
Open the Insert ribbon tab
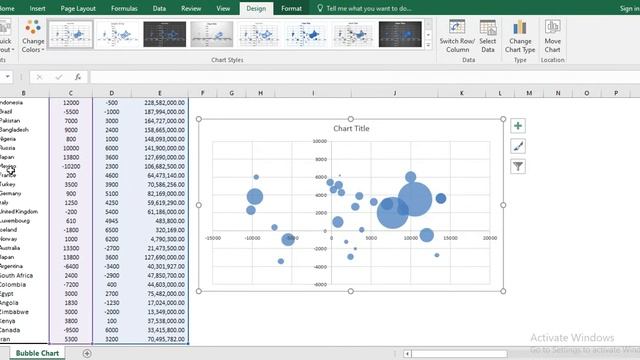click(x=37, y=8)
